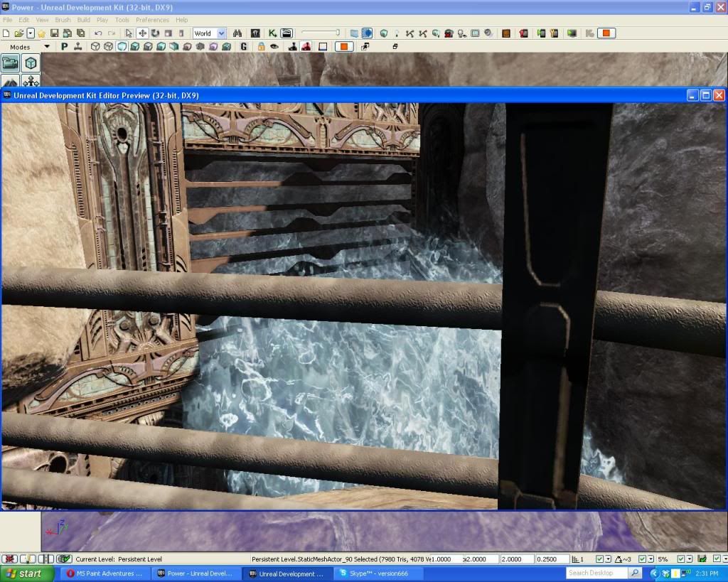Expand the recent files dropdown arrow
This screenshot has height=582, width=728.
[x=31, y=33]
